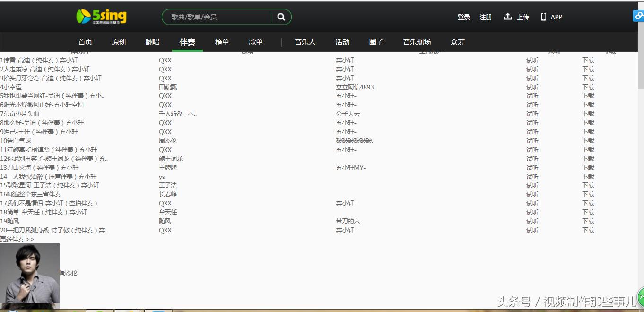Select the 歌单 tab
The image size is (644, 312).
tap(256, 42)
